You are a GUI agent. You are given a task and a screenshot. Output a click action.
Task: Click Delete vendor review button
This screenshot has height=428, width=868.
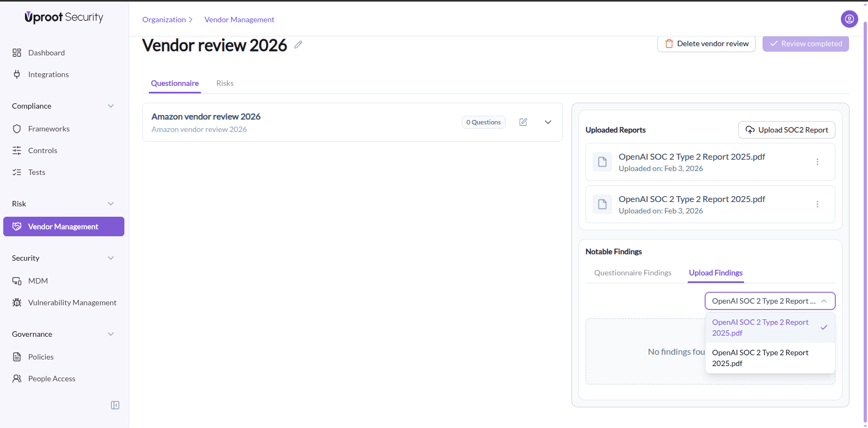pyautogui.click(x=706, y=43)
